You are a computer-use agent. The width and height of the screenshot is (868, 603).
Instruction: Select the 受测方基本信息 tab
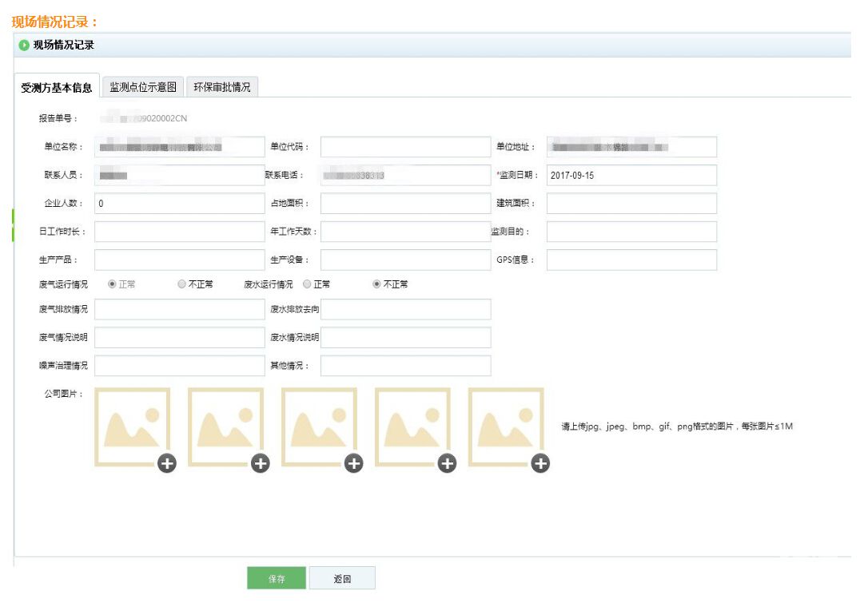tap(57, 88)
